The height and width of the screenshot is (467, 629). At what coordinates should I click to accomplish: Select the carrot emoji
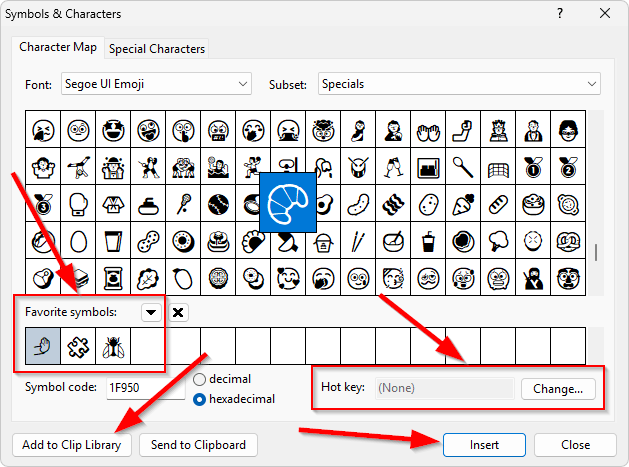point(463,203)
